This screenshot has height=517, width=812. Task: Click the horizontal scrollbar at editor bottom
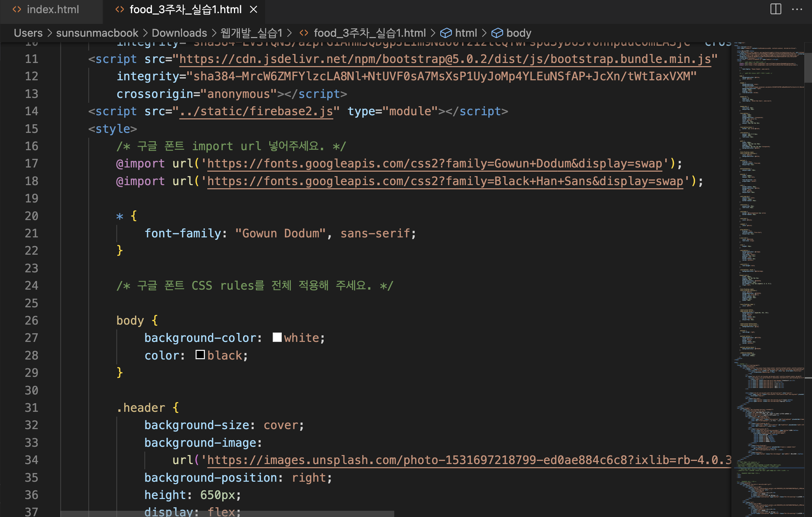227,514
